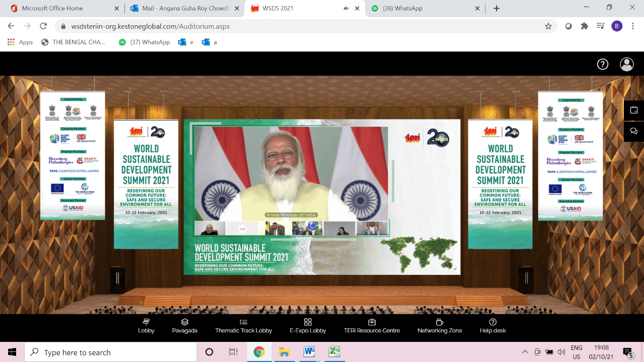644x362 pixels.
Task: Open the Chrome profile B avatar
Action: (617, 26)
